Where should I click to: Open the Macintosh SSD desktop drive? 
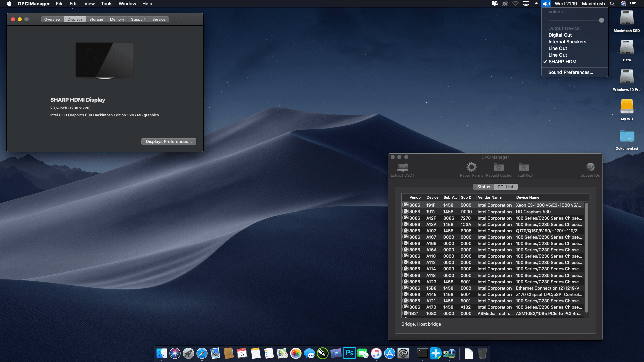coord(627,18)
